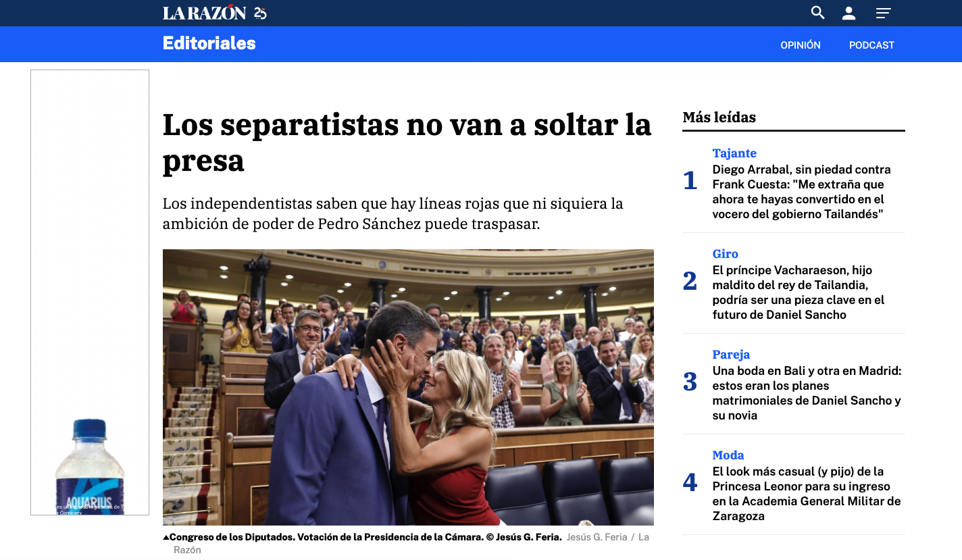This screenshot has width=962, height=560.
Task: Open the boda en Bali article
Action: pos(807,393)
